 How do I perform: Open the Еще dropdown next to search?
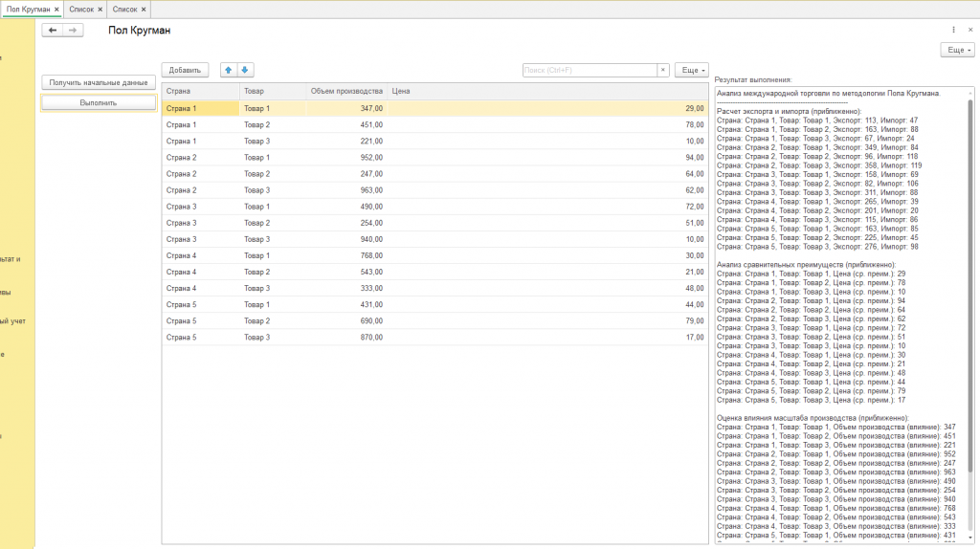coord(692,70)
